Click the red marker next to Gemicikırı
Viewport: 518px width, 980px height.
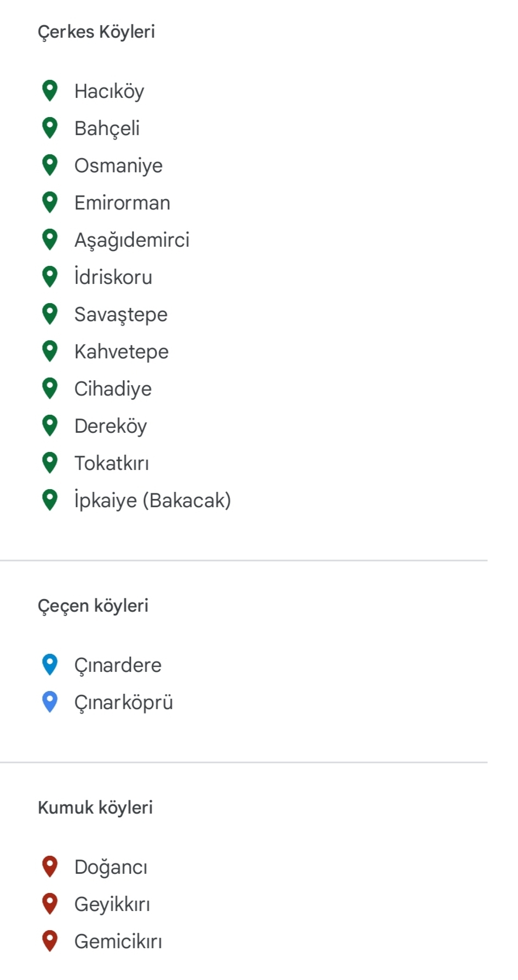50,941
